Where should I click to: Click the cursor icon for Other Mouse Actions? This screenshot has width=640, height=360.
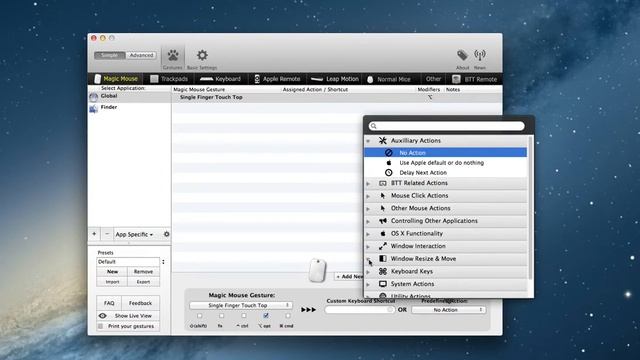click(x=382, y=209)
